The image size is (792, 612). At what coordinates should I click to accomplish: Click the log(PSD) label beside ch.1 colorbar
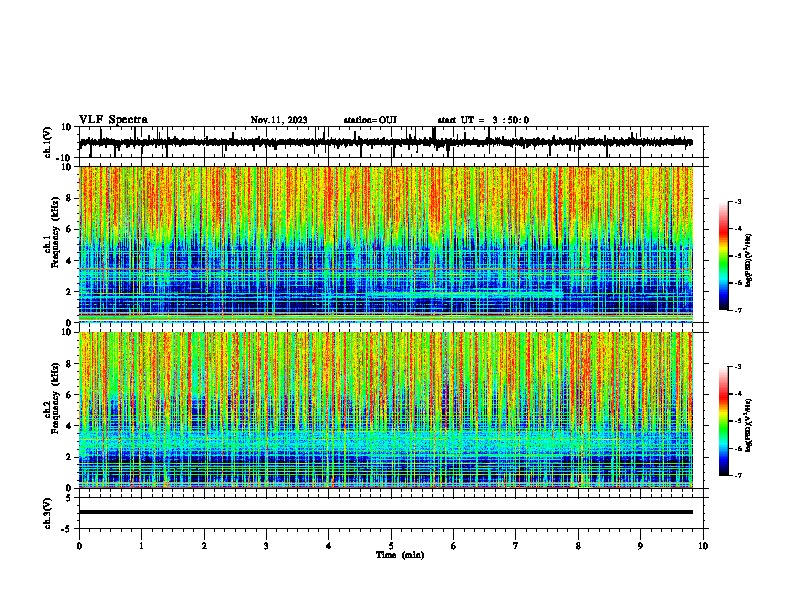(748, 261)
